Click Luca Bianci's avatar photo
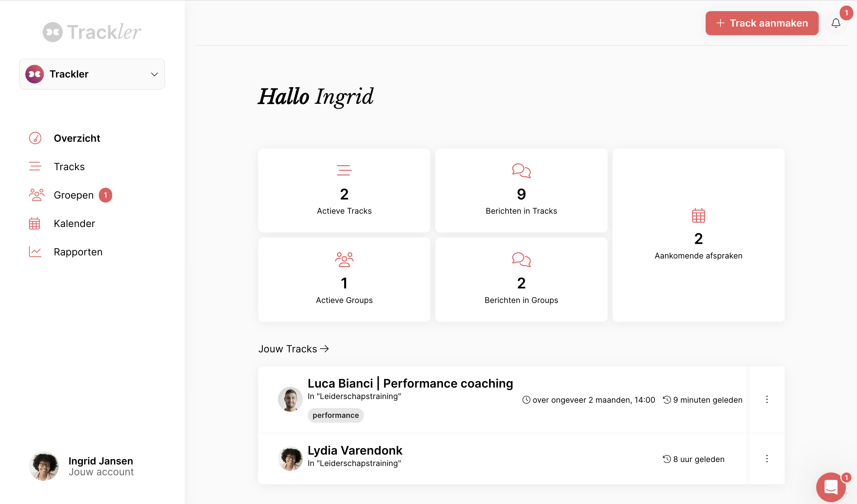Viewport: 857px width, 504px height. [x=290, y=399]
